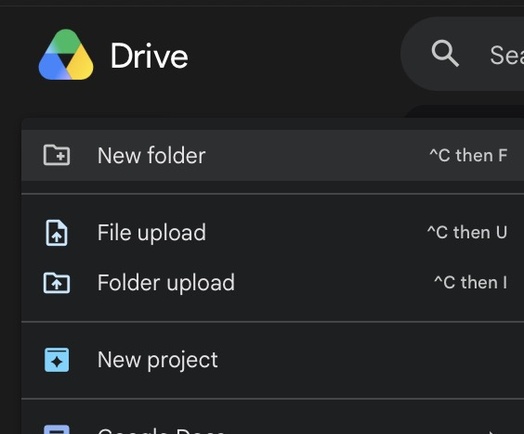This screenshot has width=524, height=434.
Task: Click the File upload document icon
Action: 56,233
